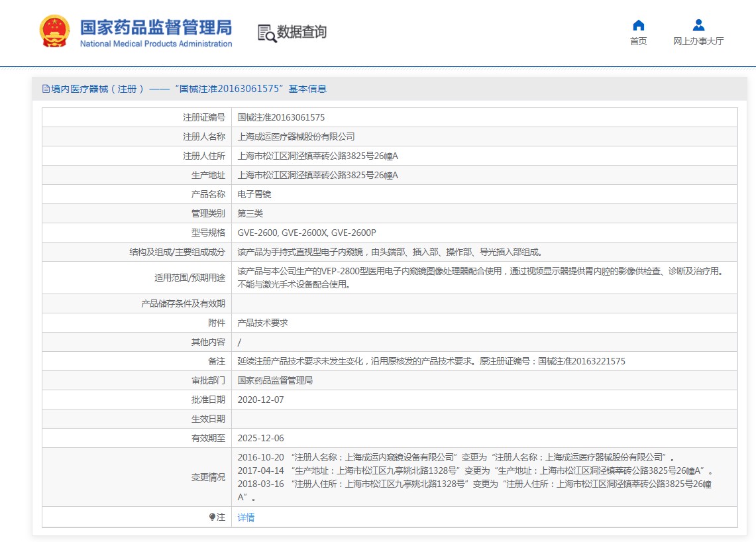Click approval department value 国家药品监督管理局
Viewport: 756px width, 542px height.
275,380
